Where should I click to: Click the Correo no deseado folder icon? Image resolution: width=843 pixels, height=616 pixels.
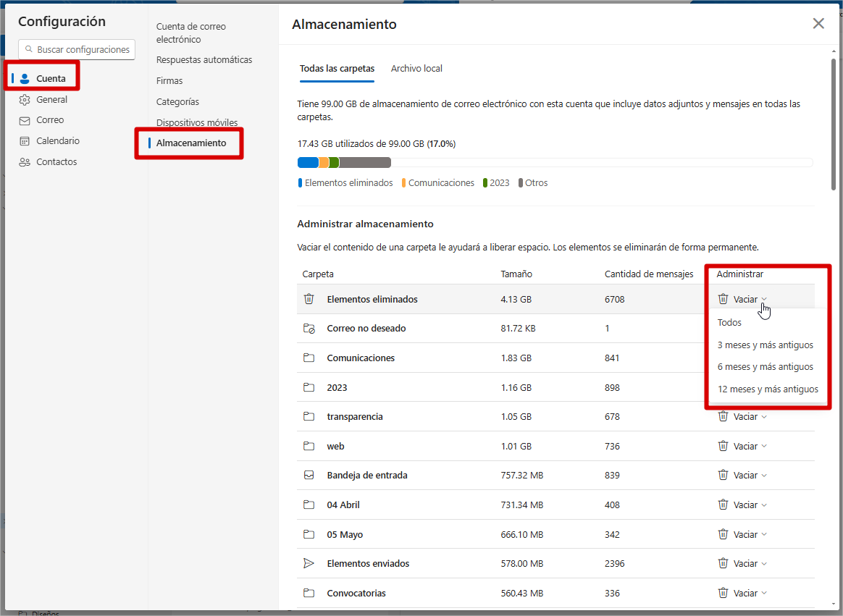coord(309,329)
